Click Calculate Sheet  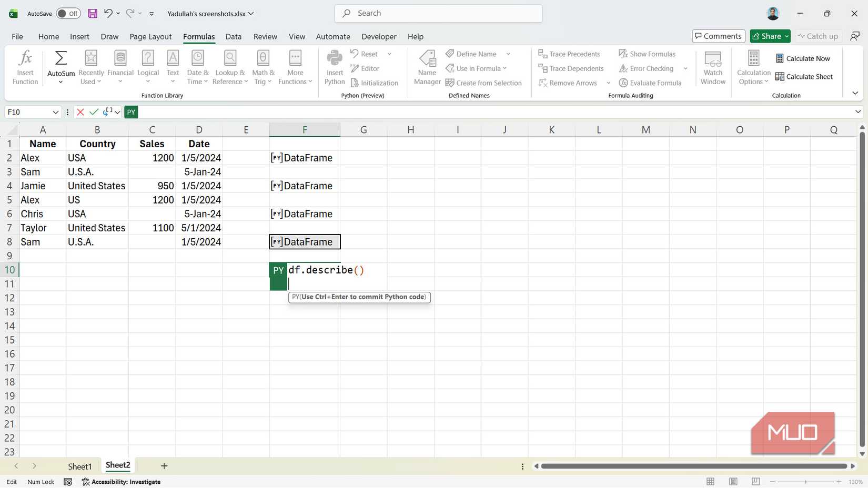(x=804, y=77)
